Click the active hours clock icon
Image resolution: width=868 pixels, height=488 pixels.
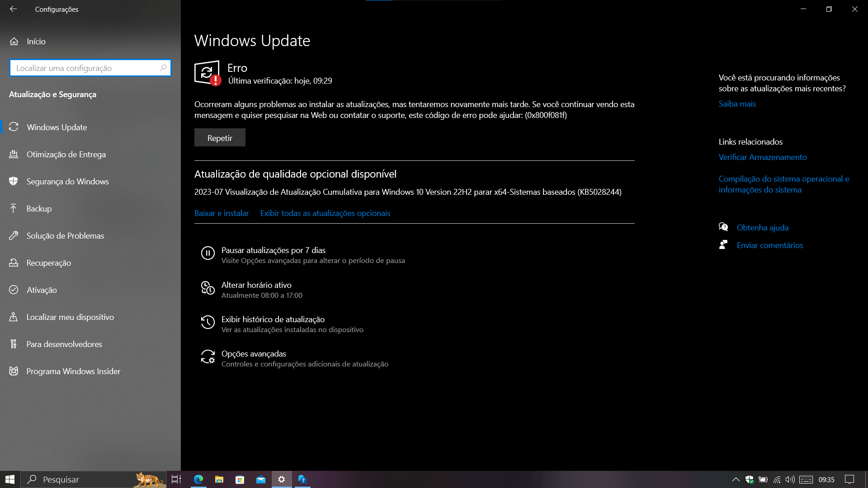click(x=208, y=288)
